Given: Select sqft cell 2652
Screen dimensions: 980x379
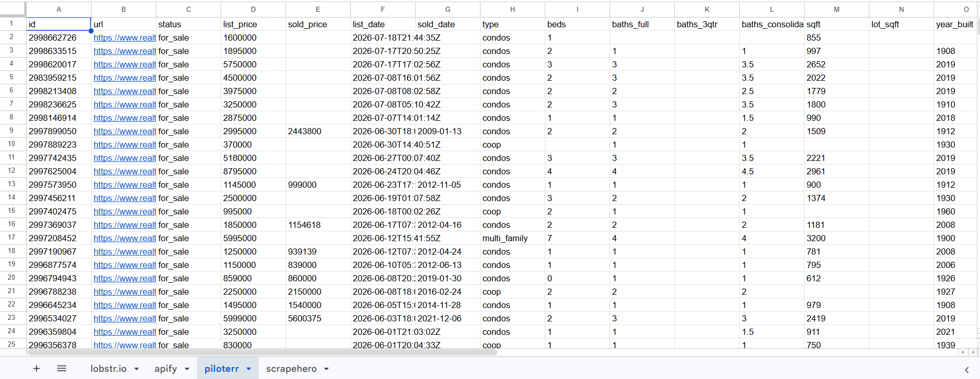Looking at the screenshot, I should [x=836, y=64].
